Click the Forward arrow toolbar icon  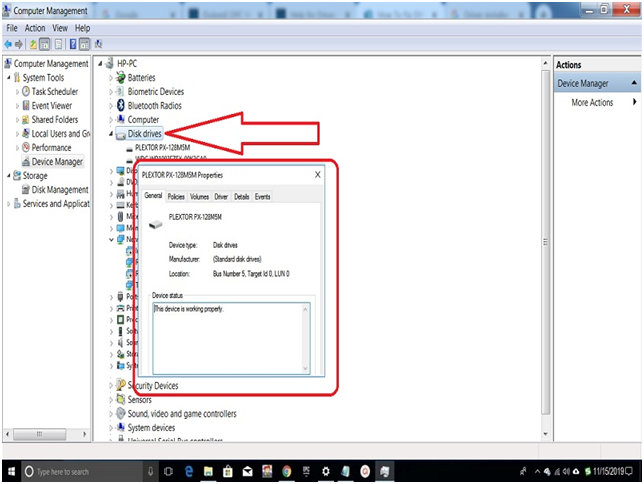(x=18, y=44)
